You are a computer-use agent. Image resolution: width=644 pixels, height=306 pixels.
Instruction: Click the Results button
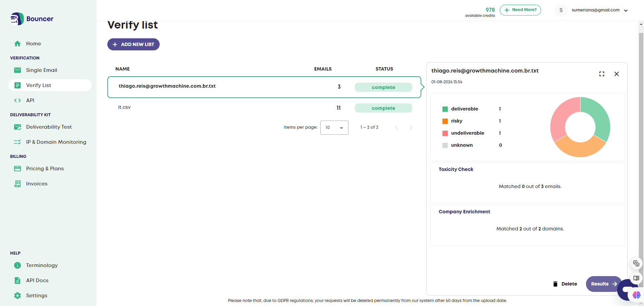(604, 284)
